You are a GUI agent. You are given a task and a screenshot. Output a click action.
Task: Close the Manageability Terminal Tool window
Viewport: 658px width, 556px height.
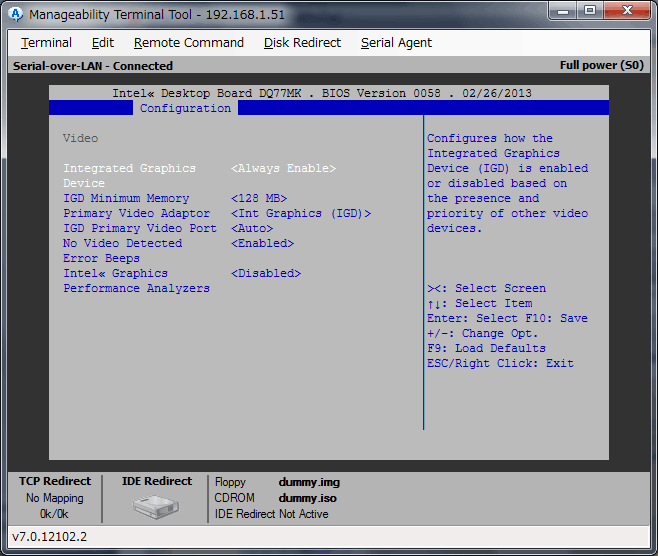tap(627, 10)
